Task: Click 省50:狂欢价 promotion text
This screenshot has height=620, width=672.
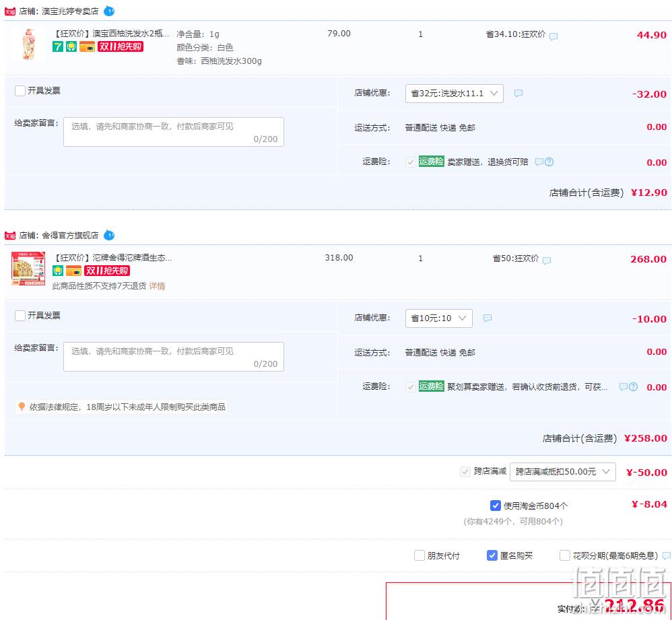Action: click(516, 259)
